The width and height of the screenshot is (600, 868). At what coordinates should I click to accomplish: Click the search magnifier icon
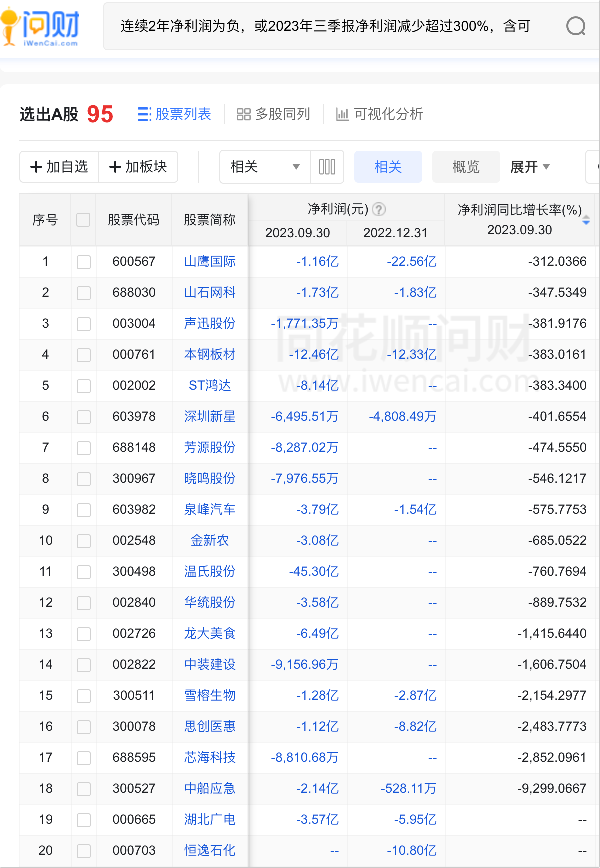pyautogui.click(x=575, y=26)
